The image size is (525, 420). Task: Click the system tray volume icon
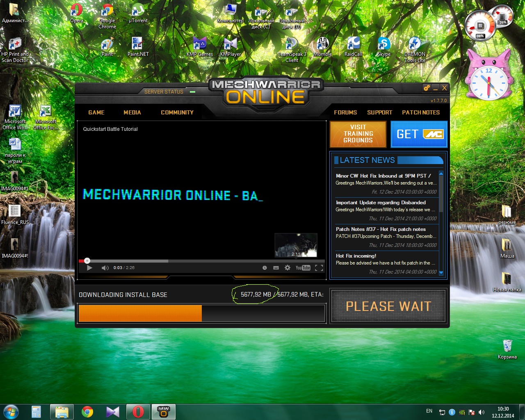482,412
